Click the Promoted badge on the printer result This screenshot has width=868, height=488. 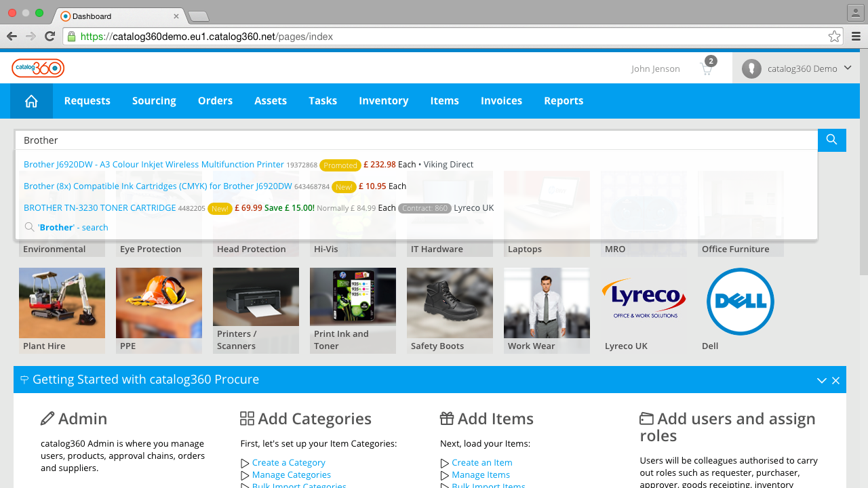point(340,165)
